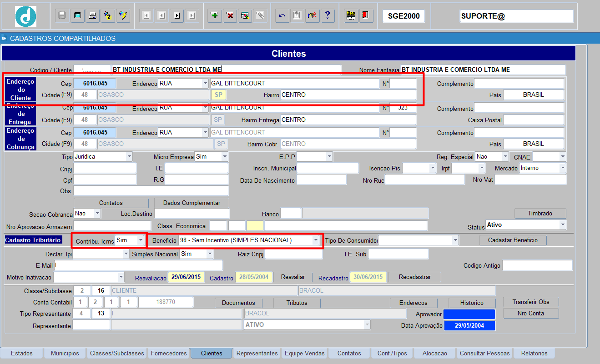Click the greyed eraser icon beside it

[260, 15]
